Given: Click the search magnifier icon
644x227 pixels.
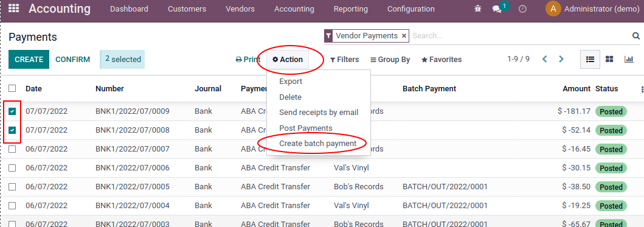Looking at the screenshot, I should pyautogui.click(x=635, y=36).
